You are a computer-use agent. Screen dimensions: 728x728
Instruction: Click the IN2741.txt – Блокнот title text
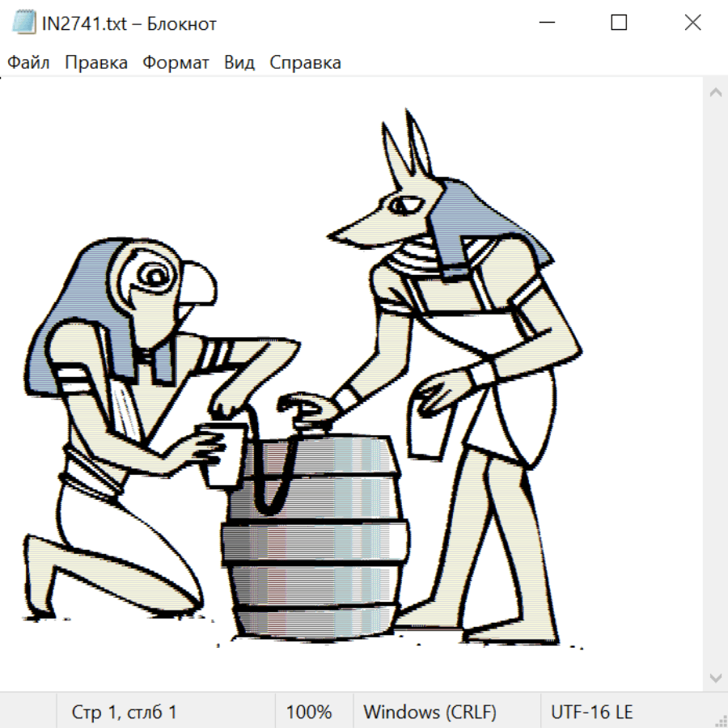click(x=129, y=23)
